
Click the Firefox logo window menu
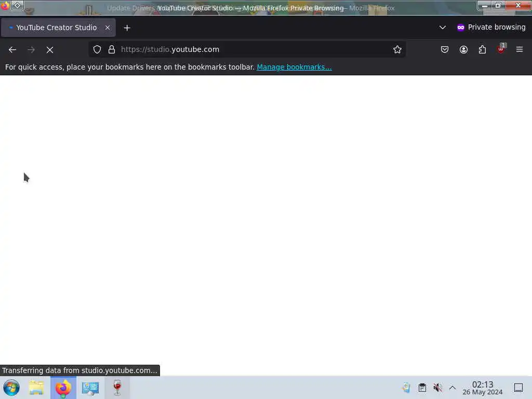coord(5,6)
